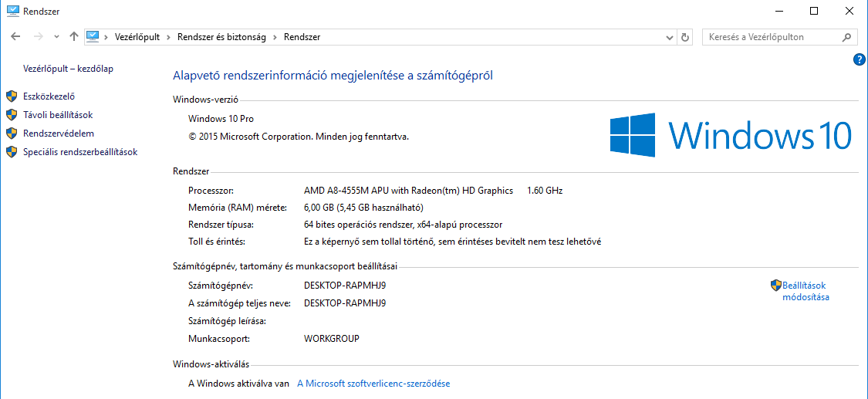Click computer icon in the address bar

pyautogui.click(x=93, y=37)
